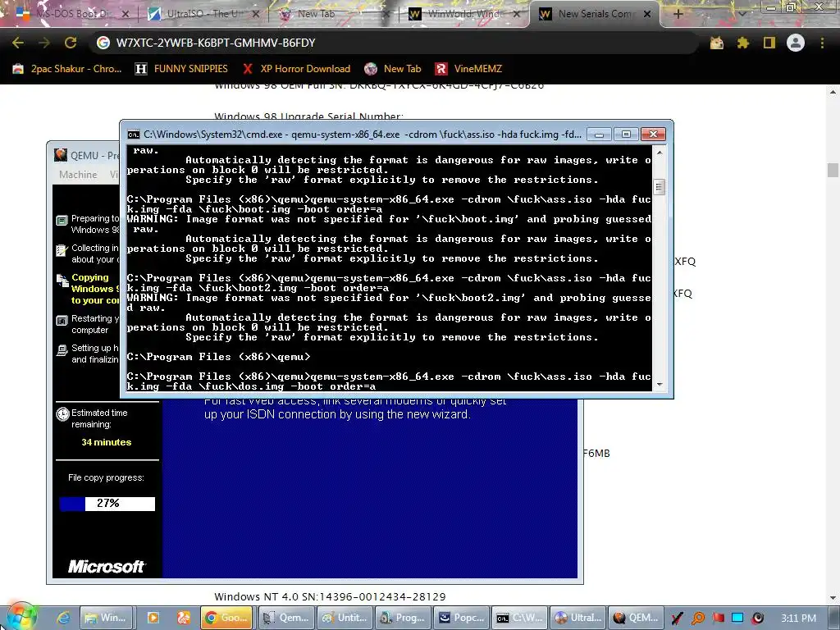Click Windows NT 4.0 serial number text
The image size is (840, 630).
click(x=330, y=597)
